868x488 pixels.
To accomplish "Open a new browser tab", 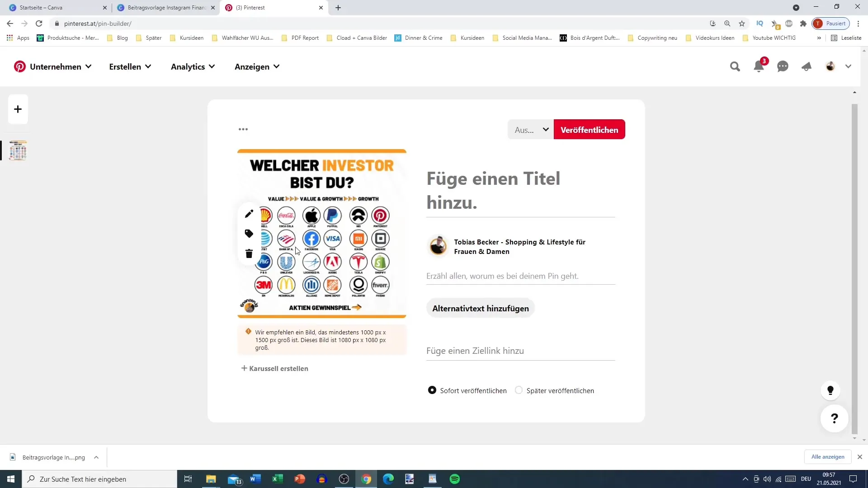I will click(338, 8).
